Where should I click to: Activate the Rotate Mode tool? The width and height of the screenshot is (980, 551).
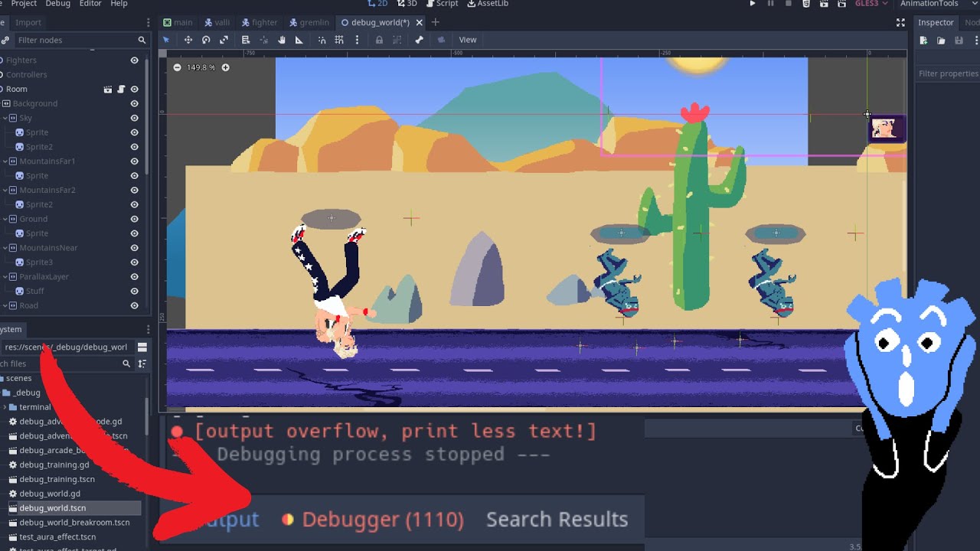[206, 40]
